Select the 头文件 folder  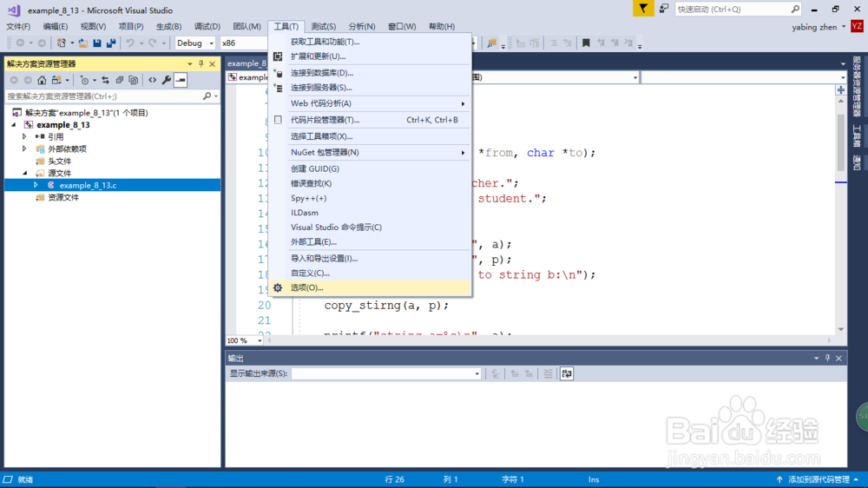59,162
